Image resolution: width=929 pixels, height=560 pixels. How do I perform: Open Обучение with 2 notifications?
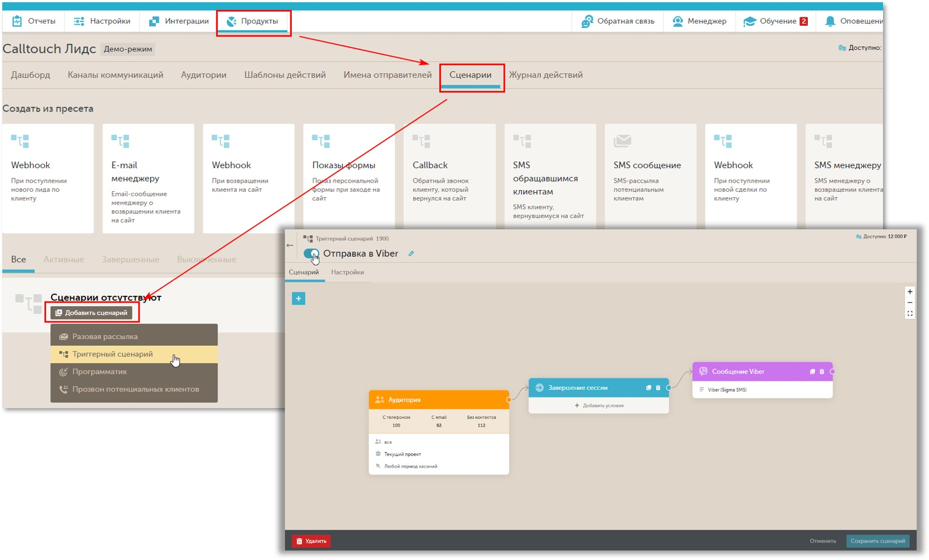775,21
